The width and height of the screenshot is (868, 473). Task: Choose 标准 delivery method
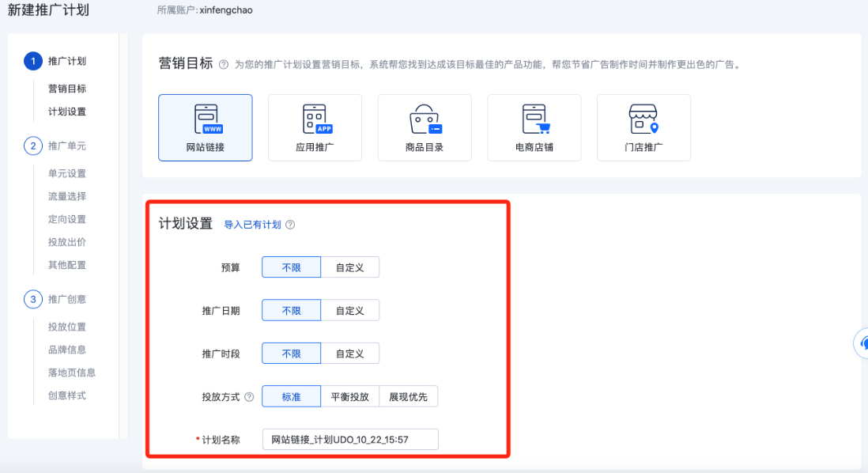click(x=291, y=397)
